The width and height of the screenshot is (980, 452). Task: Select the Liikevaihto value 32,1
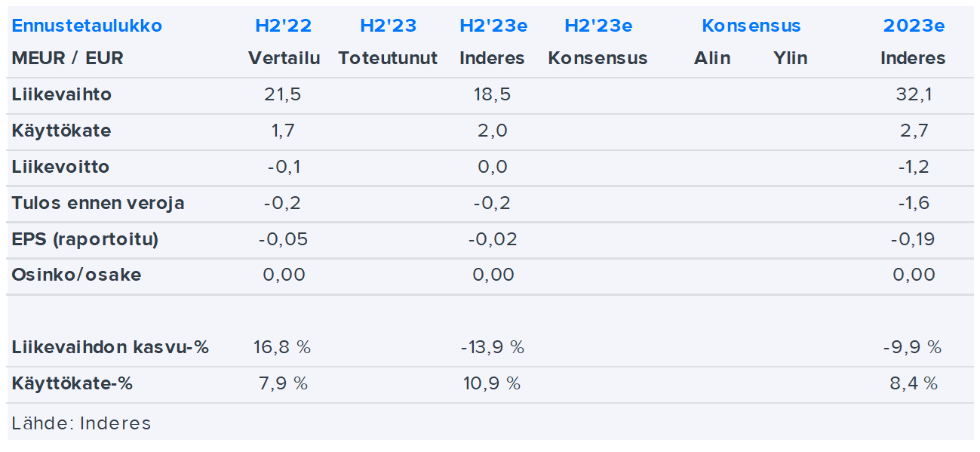click(x=914, y=95)
